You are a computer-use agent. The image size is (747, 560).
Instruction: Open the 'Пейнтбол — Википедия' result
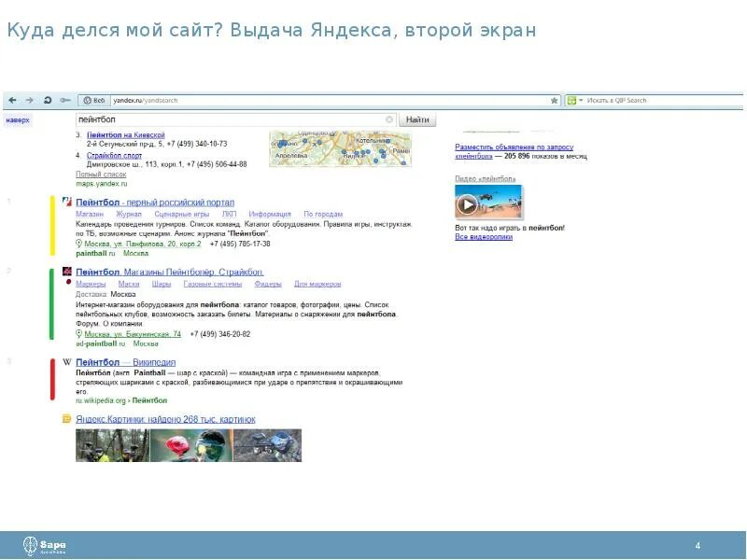click(x=126, y=362)
